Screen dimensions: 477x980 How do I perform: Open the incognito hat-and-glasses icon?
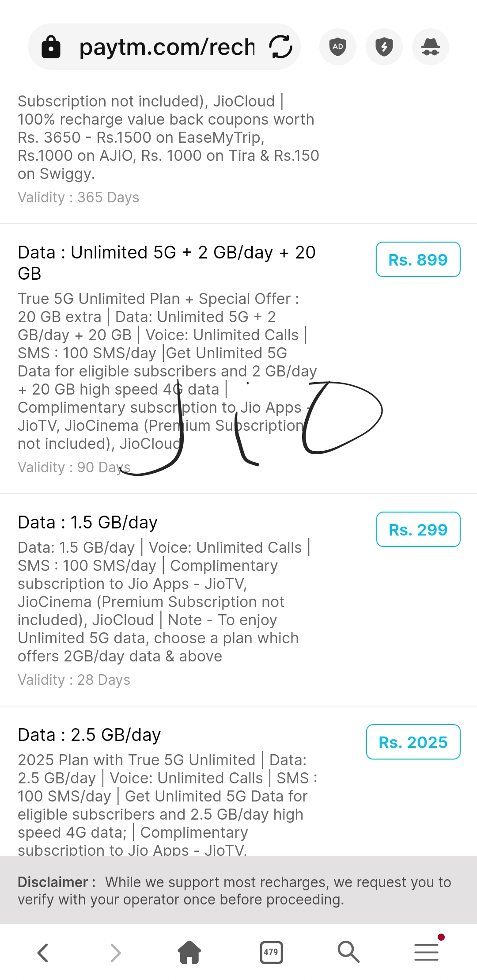[430, 47]
